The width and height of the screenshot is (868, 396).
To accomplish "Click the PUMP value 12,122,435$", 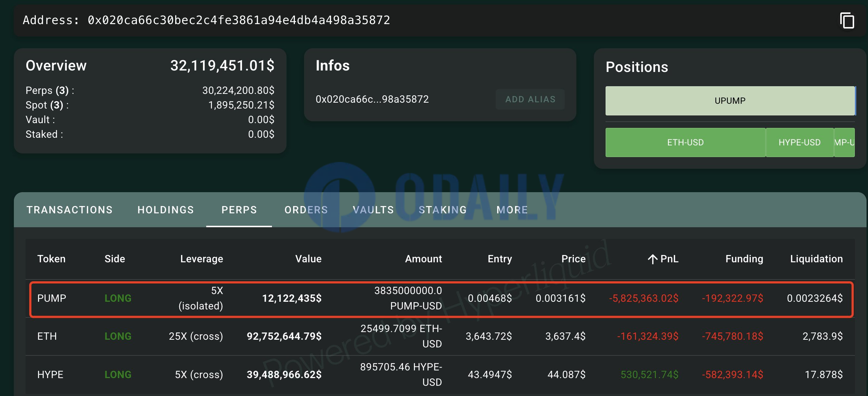I will point(292,298).
